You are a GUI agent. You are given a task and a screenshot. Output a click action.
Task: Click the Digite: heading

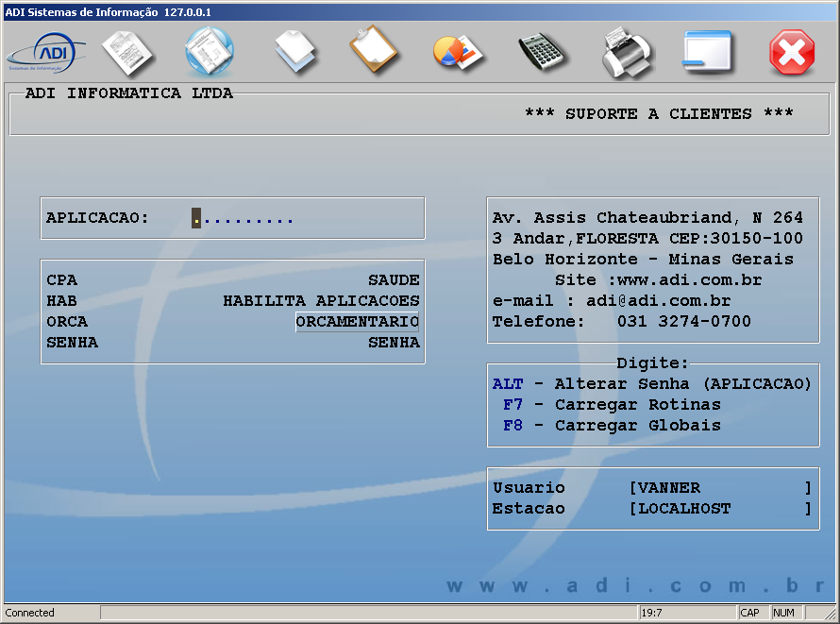[652, 363]
